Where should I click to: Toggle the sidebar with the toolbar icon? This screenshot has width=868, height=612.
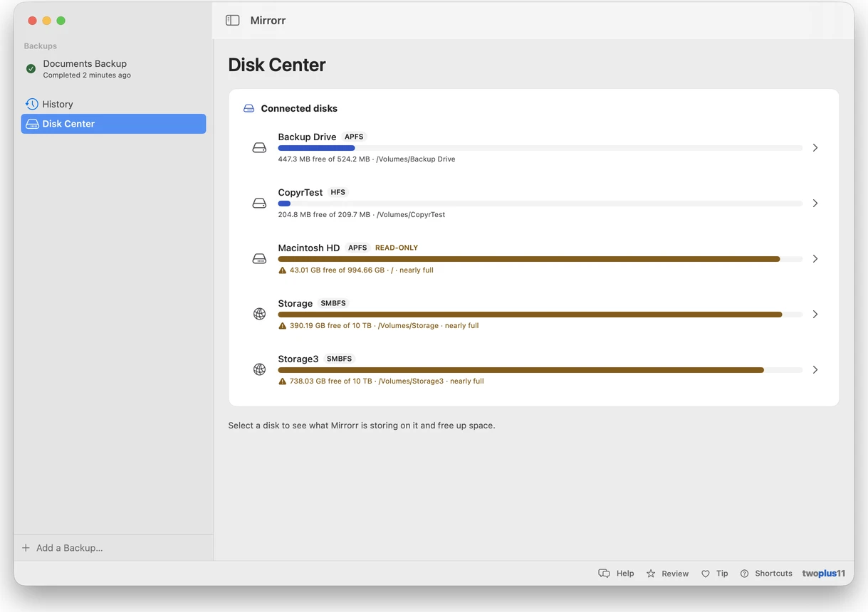(232, 21)
